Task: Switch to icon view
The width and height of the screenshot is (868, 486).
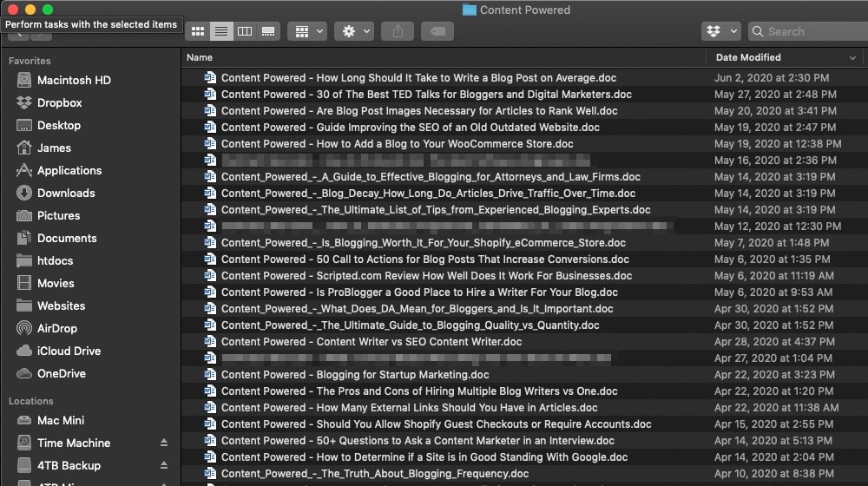Action: click(x=198, y=31)
